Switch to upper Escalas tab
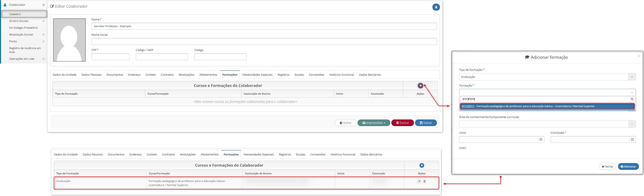644x196 pixels. point(299,75)
